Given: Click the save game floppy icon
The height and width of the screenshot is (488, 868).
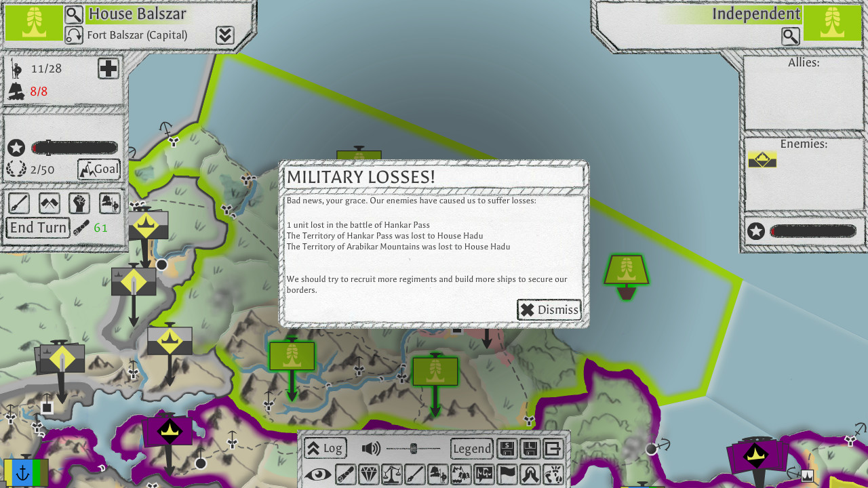Looking at the screenshot, I should [507, 449].
